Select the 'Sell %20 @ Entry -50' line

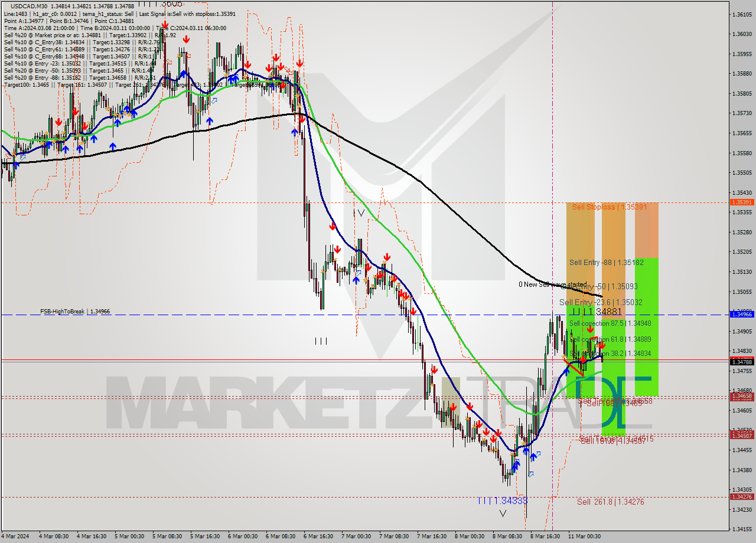coord(79,70)
